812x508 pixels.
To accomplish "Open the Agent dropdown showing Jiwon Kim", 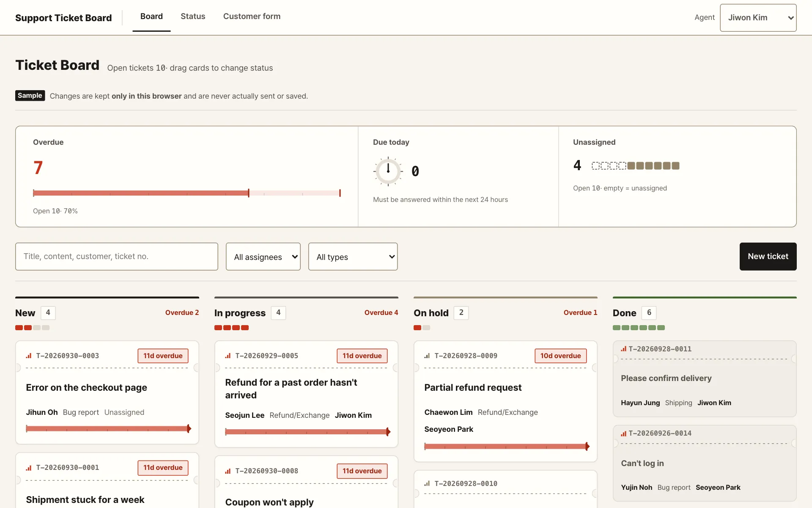I will [x=758, y=18].
